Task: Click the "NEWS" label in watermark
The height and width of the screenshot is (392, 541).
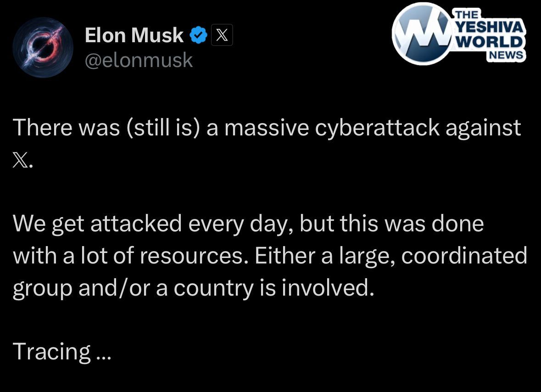Action: coord(506,55)
